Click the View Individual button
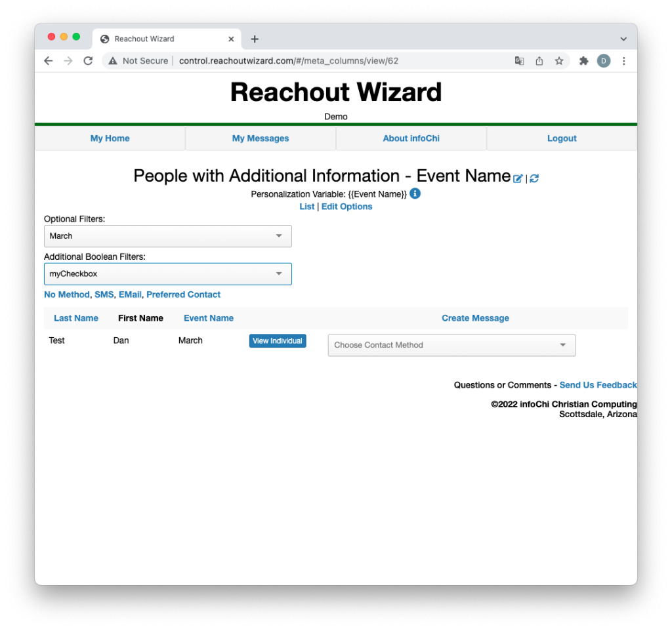 [278, 341]
